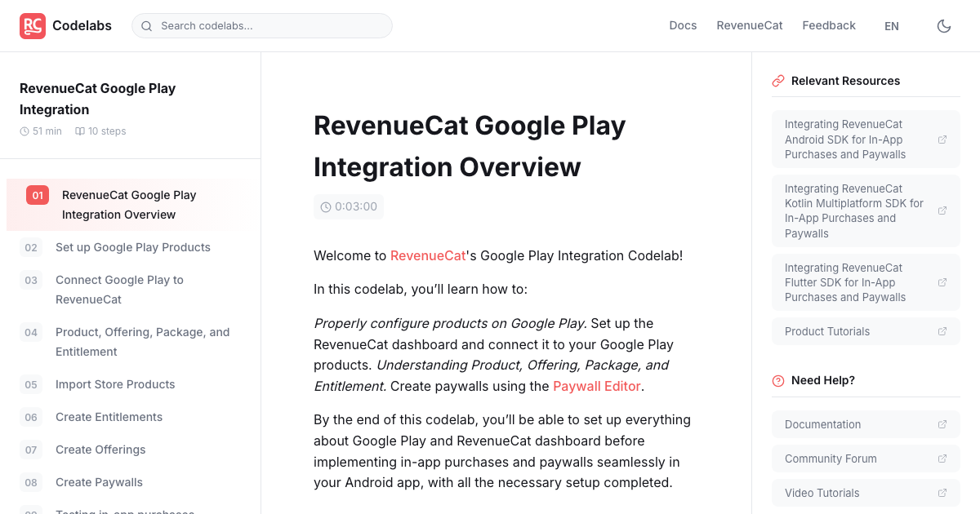
Task: Click the 06 step number badge
Action: point(31,417)
